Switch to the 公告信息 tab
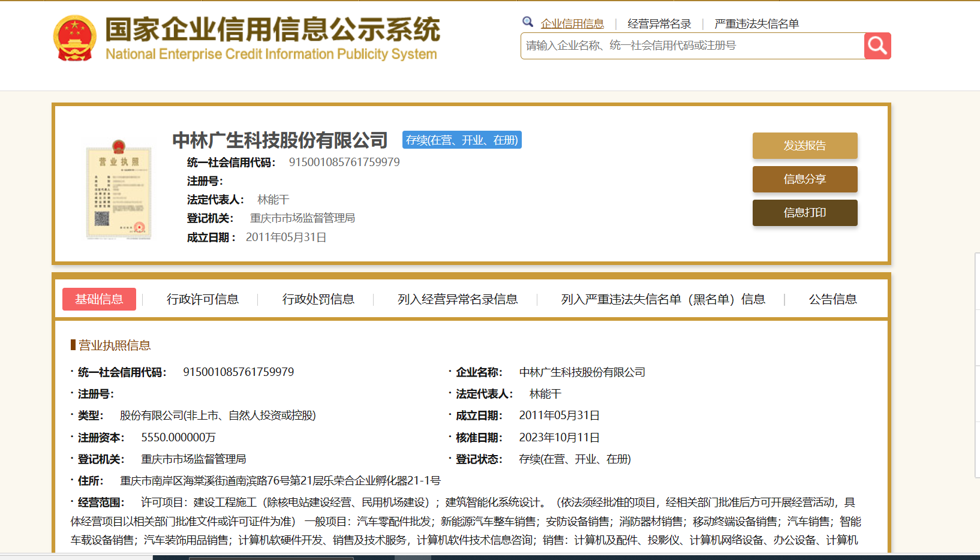Viewport: 980px width, 560px height. [x=833, y=299]
